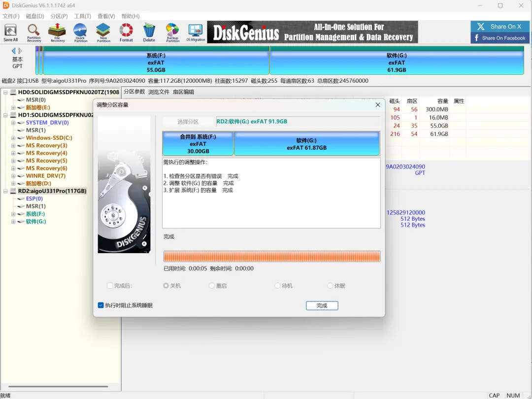Expand the 系统(F:) tree node
The height and width of the screenshot is (399, 532).
(x=13, y=214)
